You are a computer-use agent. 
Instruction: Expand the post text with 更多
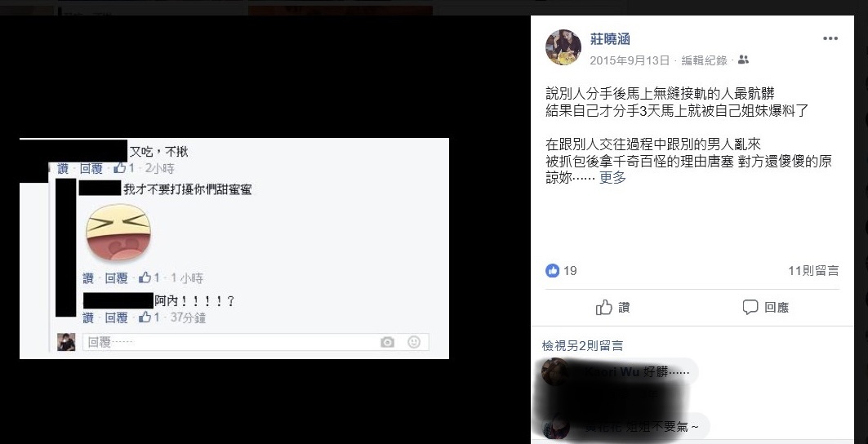(x=612, y=178)
